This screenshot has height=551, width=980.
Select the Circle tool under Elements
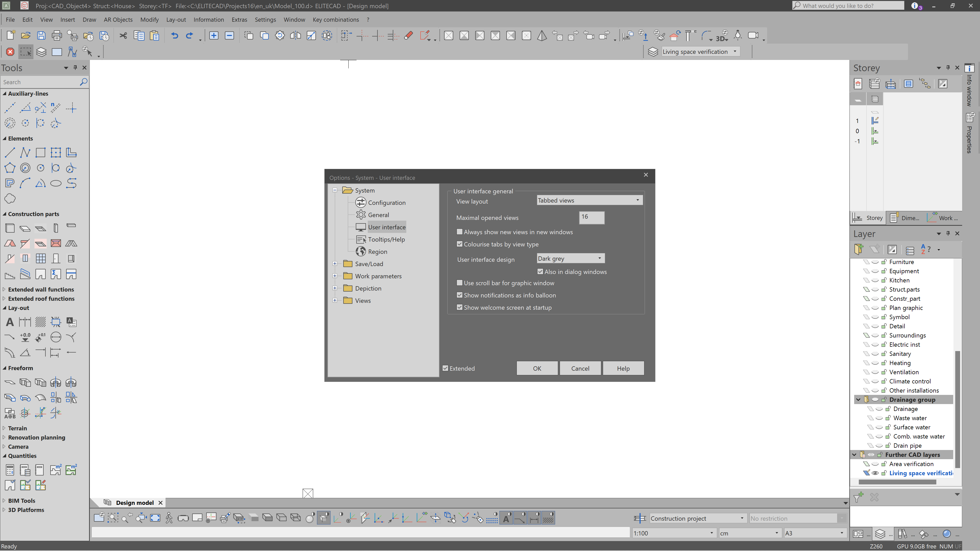point(40,168)
